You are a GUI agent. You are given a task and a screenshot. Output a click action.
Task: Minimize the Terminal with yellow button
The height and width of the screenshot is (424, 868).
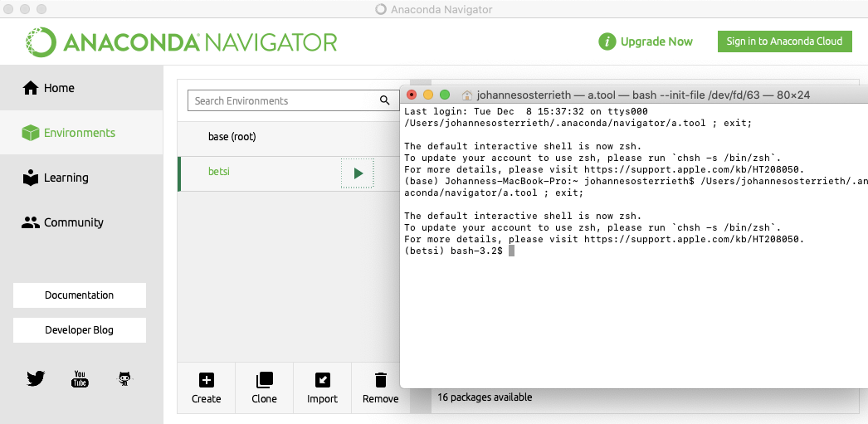[x=428, y=95]
